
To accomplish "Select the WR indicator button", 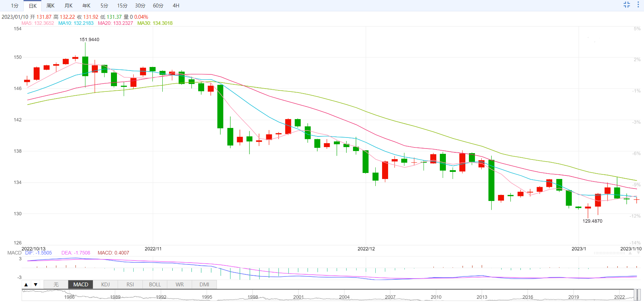I will (x=180, y=285).
